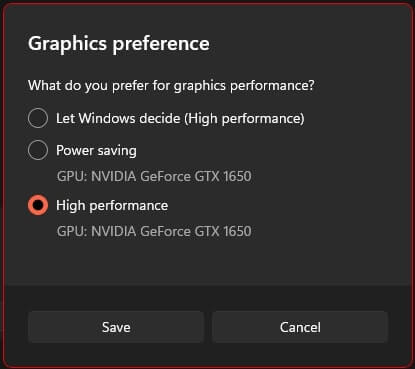Image resolution: width=415 pixels, height=369 pixels.
Task: Click the word Graphics in the heading
Action: point(68,44)
